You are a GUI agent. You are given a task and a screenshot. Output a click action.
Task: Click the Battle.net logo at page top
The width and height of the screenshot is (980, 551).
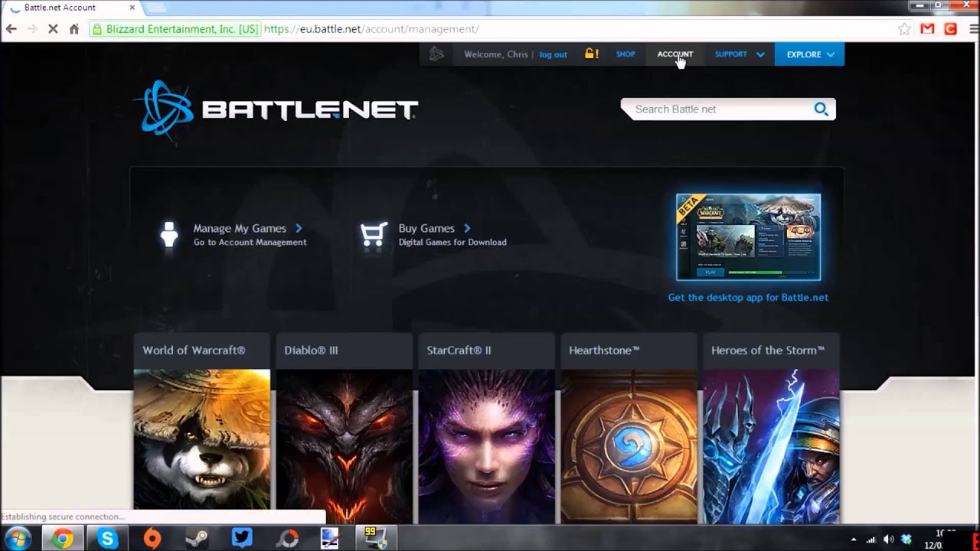pos(276,110)
